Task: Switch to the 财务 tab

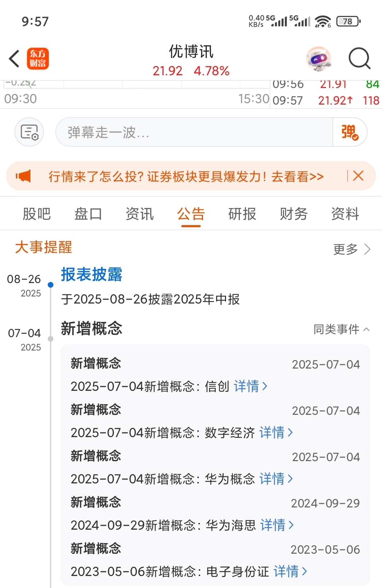Action: point(294,214)
